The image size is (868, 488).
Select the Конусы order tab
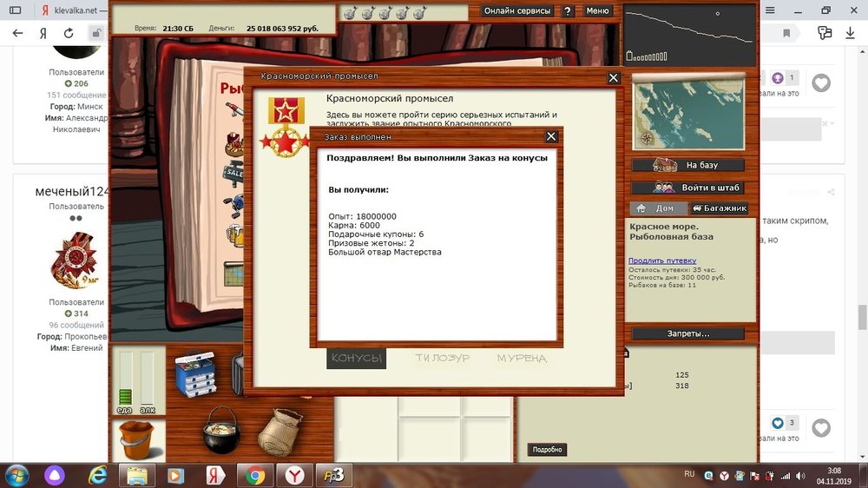pyautogui.click(x=356, y=358)
